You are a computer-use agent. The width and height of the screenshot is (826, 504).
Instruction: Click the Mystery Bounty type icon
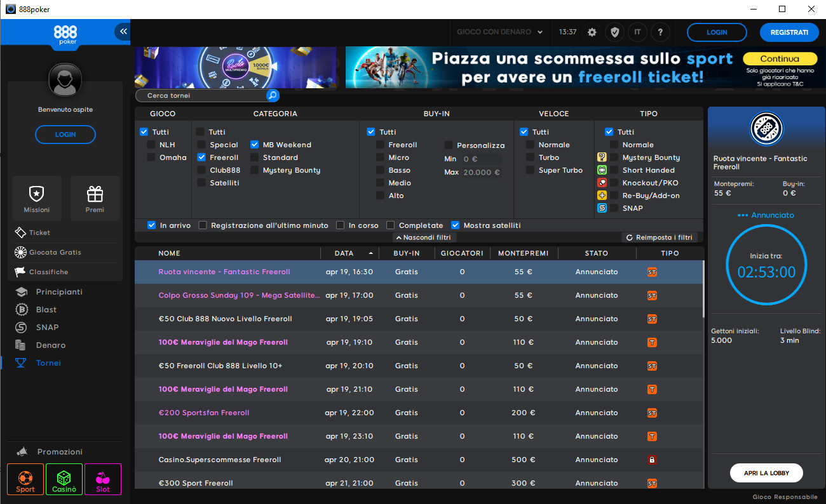pos(602,157)
